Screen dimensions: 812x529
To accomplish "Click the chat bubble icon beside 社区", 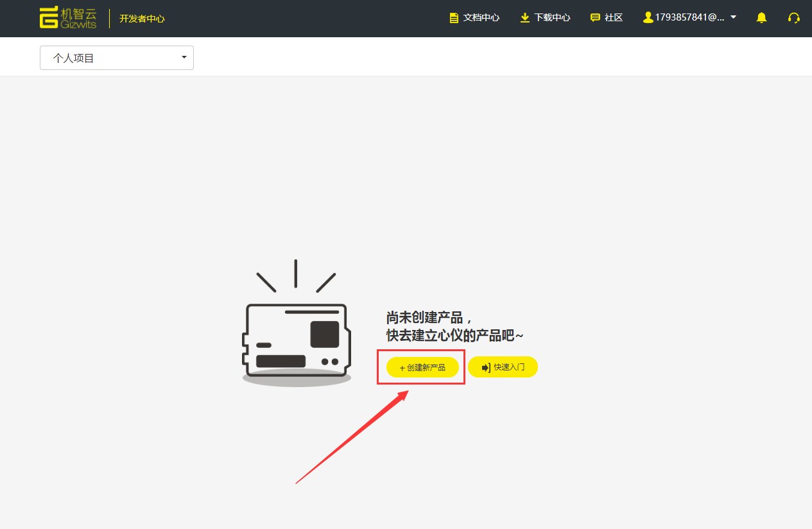I will pos(595,18).
